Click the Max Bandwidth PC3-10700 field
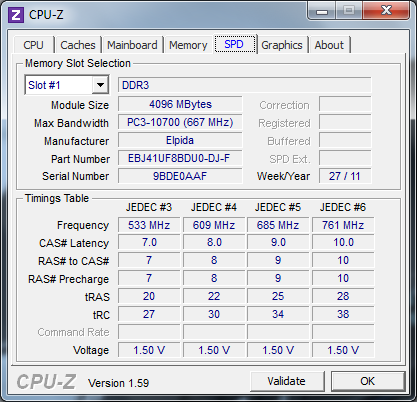Screen dimensions: 417x402 click(180, 122)
